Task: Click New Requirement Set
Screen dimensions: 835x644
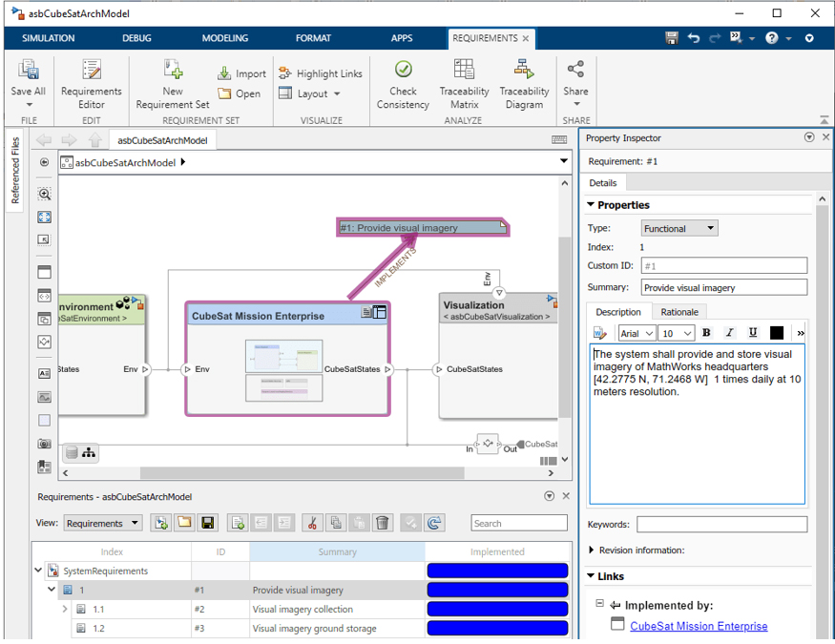Action: [173, 82]
